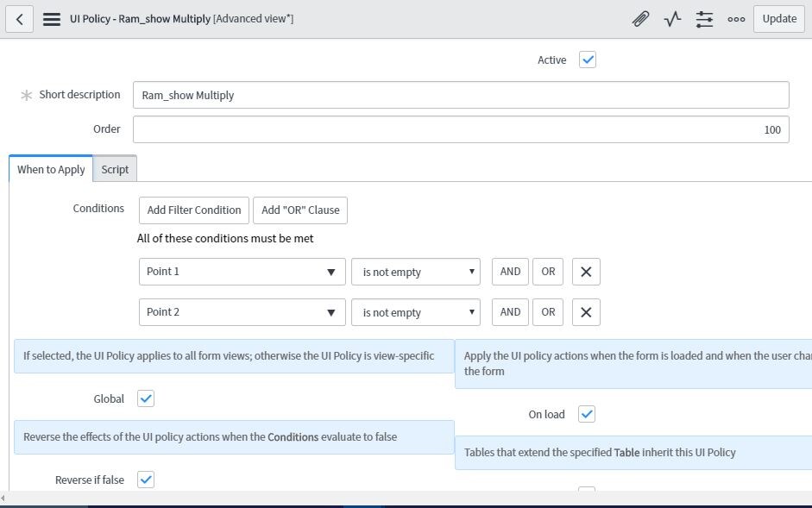Click OR on the Point 2 row

click(548, 312)
